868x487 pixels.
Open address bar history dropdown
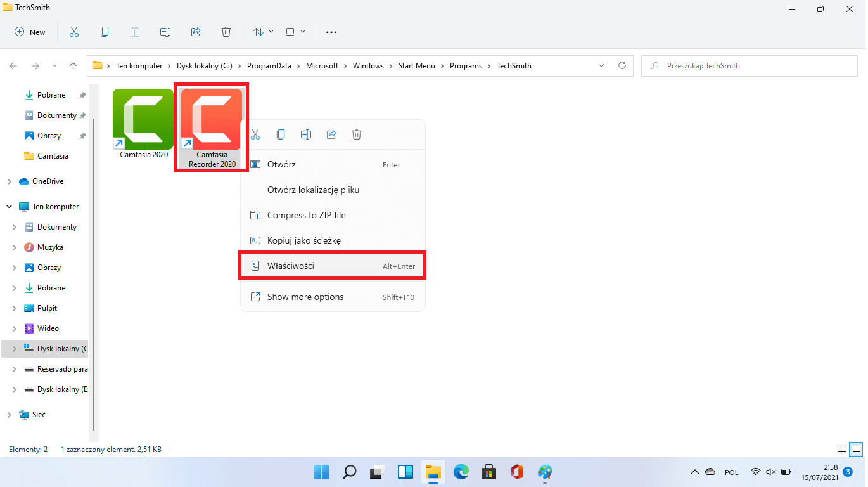(x=601, y=65)
